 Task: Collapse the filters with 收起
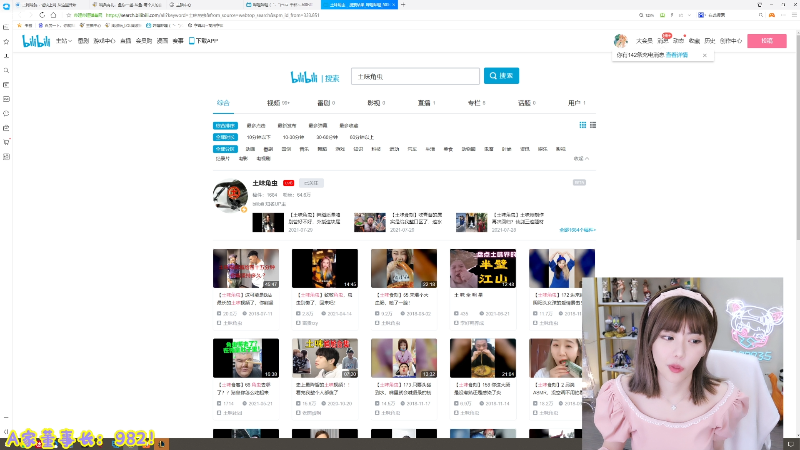coord(581,159)
